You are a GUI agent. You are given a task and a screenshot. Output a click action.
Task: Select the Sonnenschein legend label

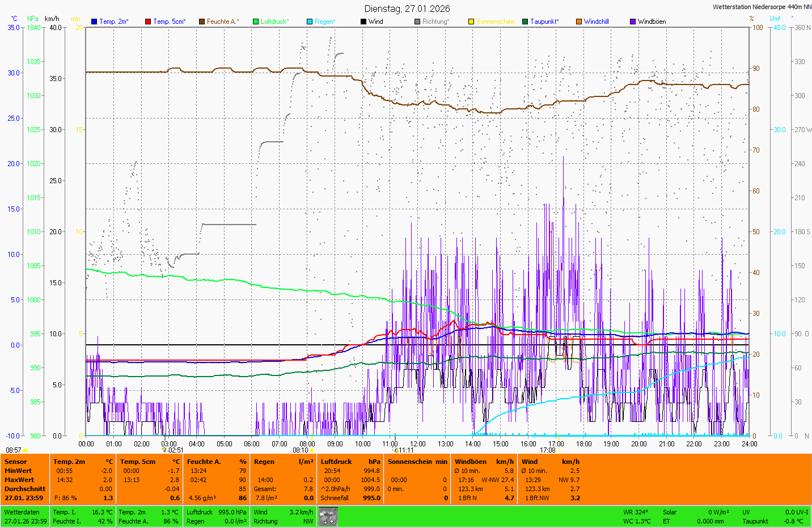click(495, 22)
